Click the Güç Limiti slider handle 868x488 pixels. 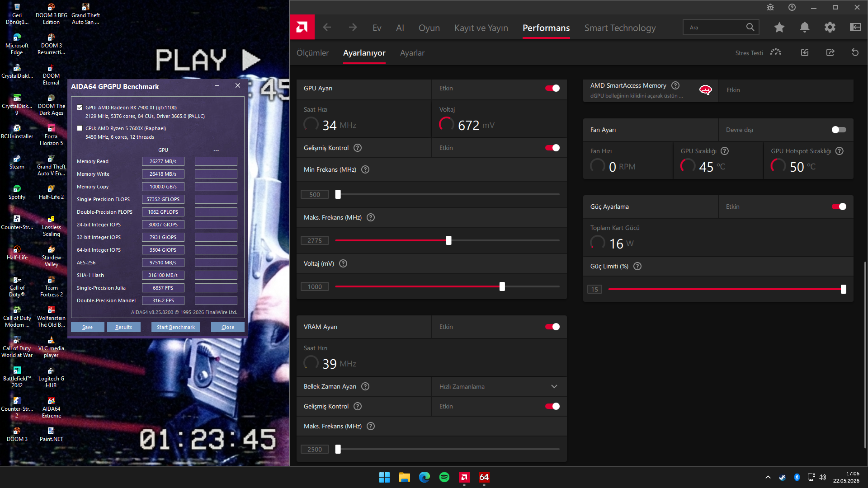pos(843,289)
